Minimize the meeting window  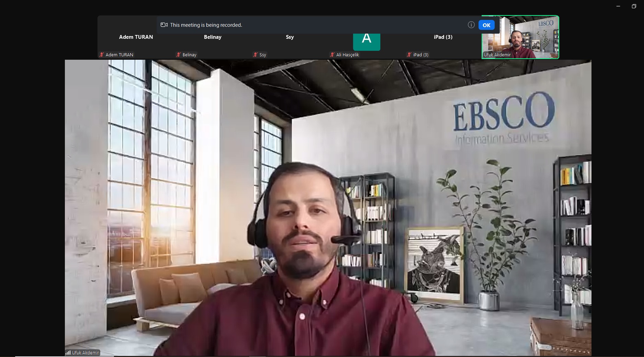[618, 6]
